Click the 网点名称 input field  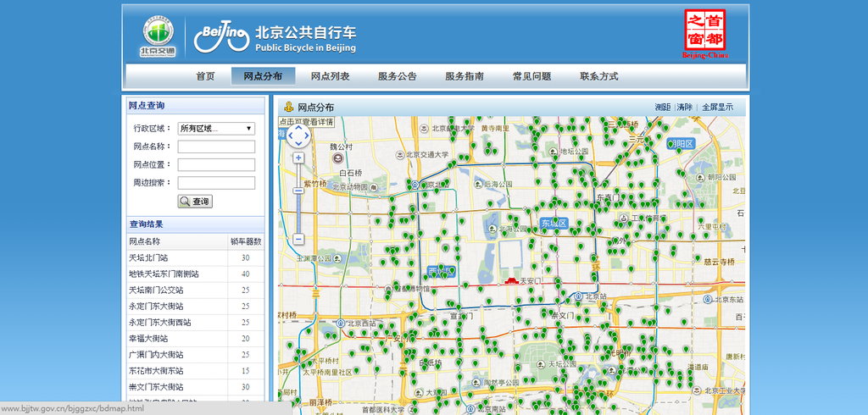(x=216, y=147)
